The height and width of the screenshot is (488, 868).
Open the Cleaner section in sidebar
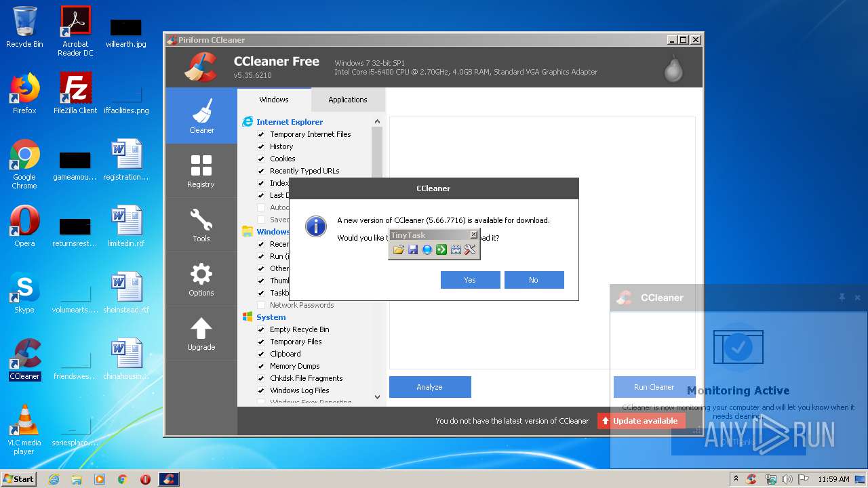[201, 116]
